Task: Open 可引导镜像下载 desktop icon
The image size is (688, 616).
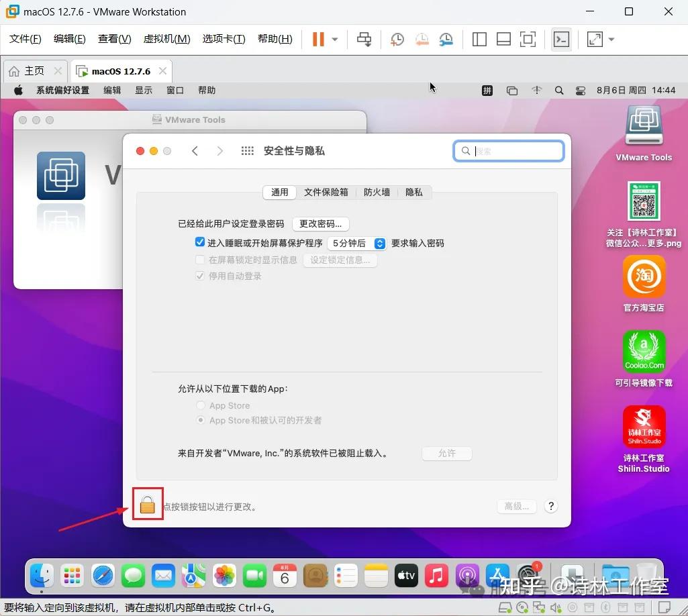Action: coord(644,359)
